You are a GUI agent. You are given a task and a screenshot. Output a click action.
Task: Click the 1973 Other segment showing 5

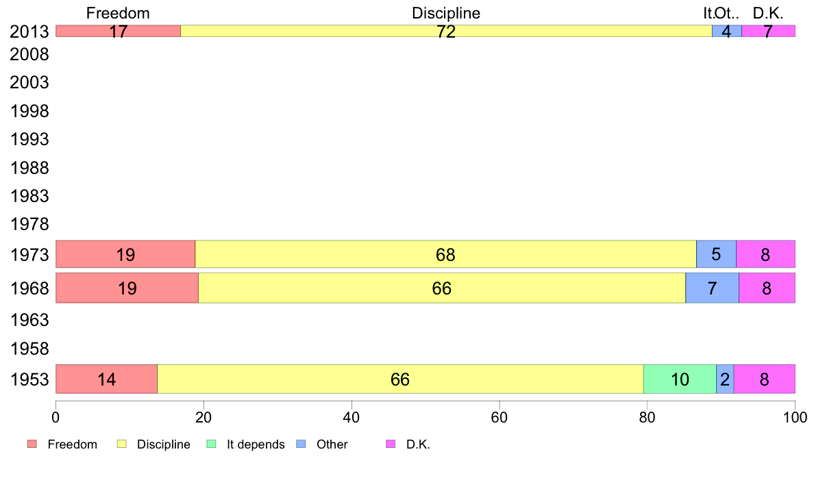[x=717, y=254]
